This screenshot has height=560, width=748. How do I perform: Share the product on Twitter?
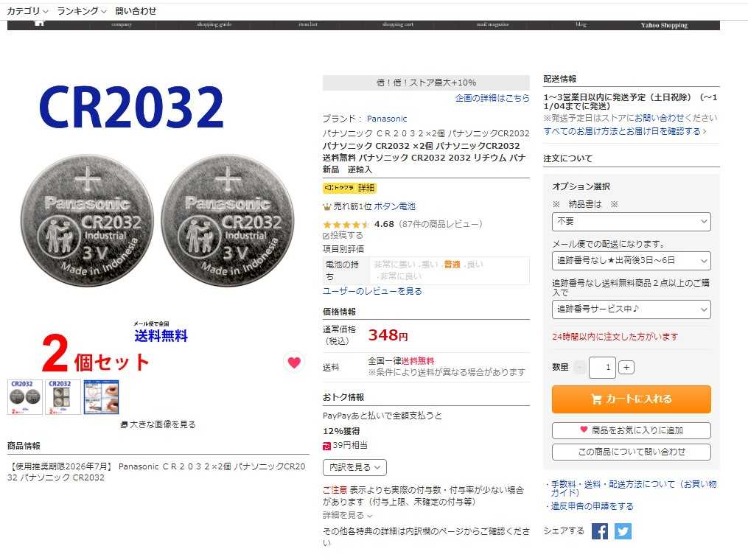623,531
